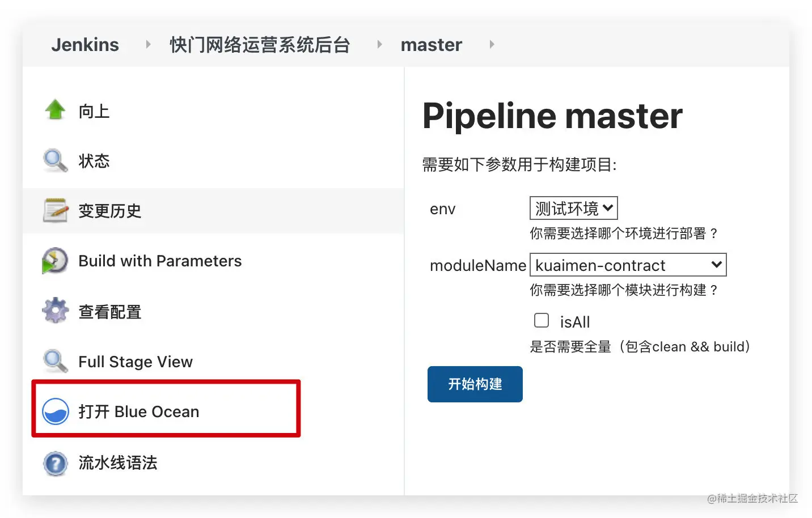Screen dimensions: 812x518
Task: Click the isAll label text
Action: coord(575,322)
